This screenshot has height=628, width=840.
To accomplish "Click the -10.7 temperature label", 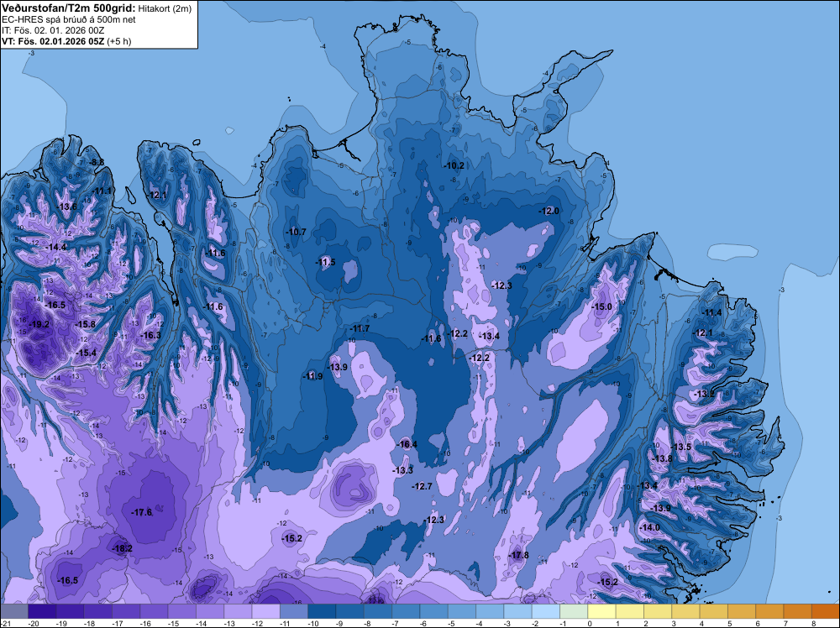I will click(x=295, y=232).
